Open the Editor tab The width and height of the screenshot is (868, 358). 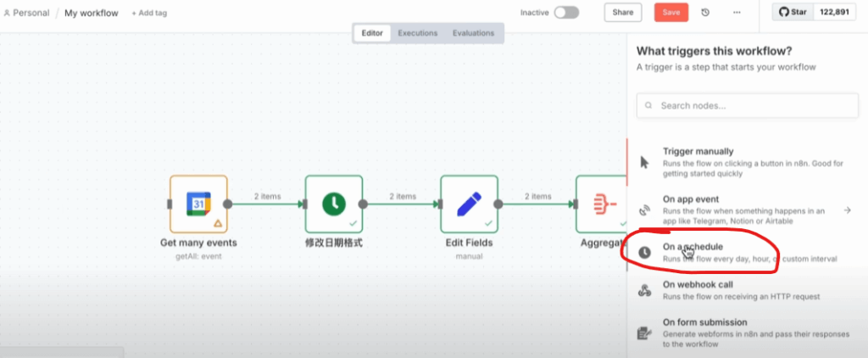coord(372,33)
